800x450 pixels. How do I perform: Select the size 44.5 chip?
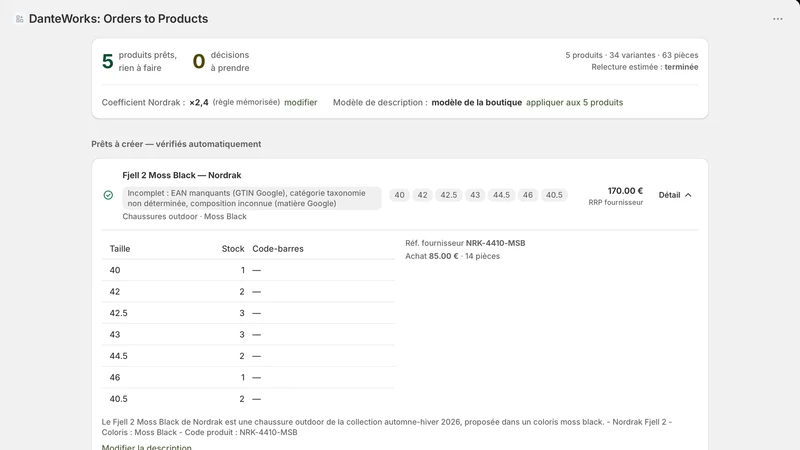(502, 195)
